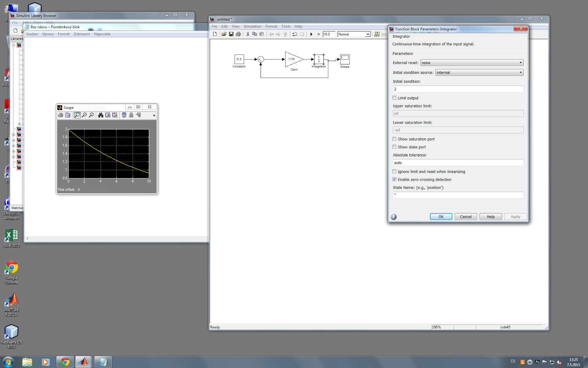Cut the selected block with scissors icon
This screenshot has width=588, height=368.
click(x=248, y=34)
